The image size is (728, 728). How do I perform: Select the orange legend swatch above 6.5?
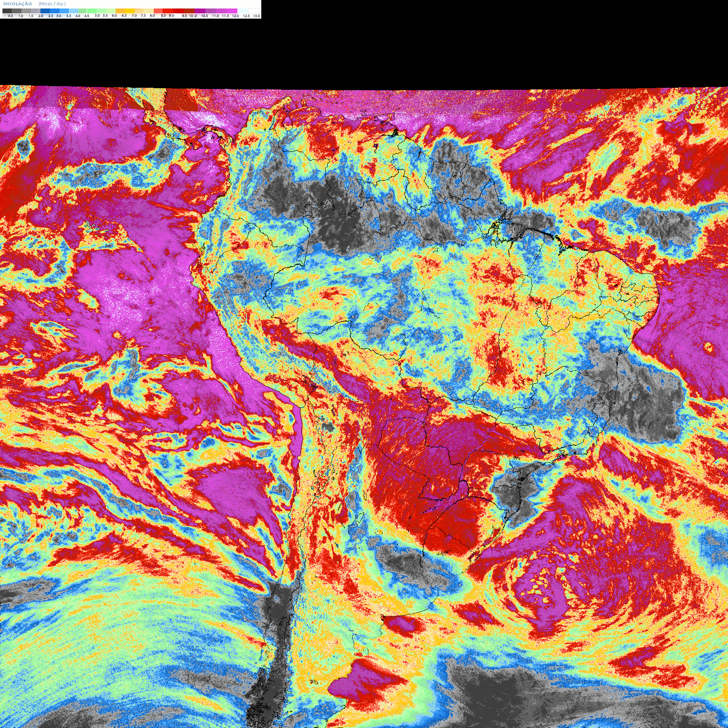[120, 11]
